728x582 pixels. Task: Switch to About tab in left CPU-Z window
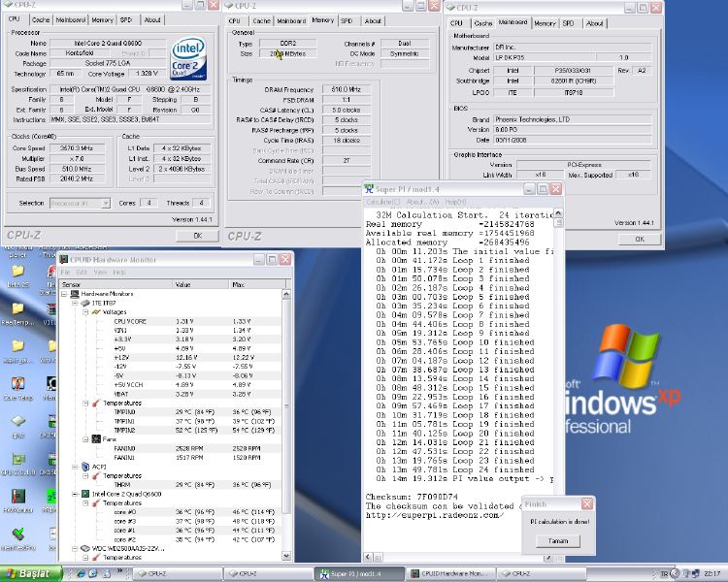(x=152, y=20)
